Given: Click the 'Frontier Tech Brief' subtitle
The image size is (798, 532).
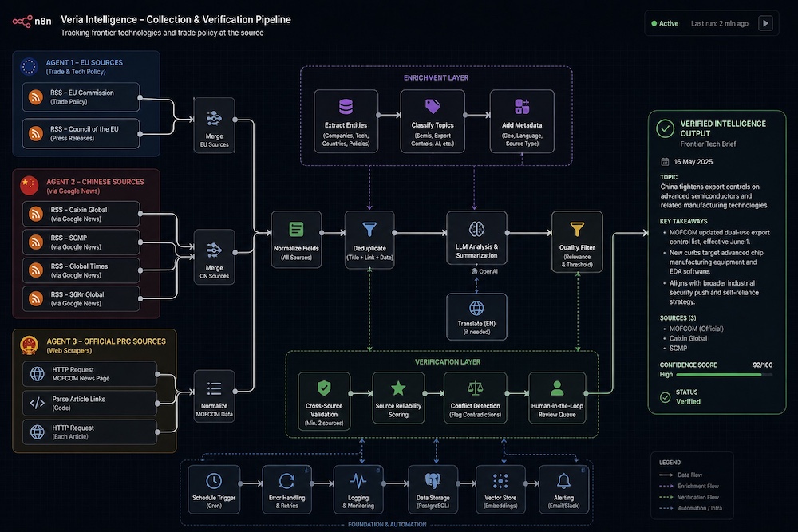Looking at the screenshot, I should pyautogui.click(x=708, y=144).
